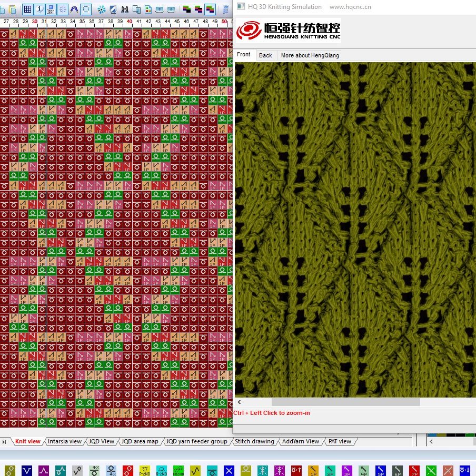This screenshot has height=476, width=476.
Task: Switch to the Knit view tab
Action: (x=27, y=441)
